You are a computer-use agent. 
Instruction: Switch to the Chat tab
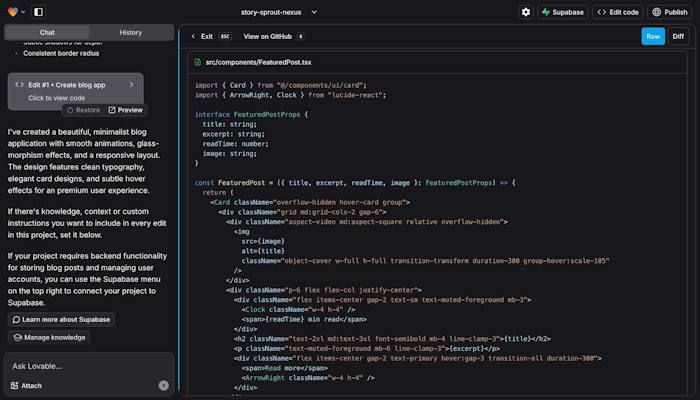(x=47, y=33)
